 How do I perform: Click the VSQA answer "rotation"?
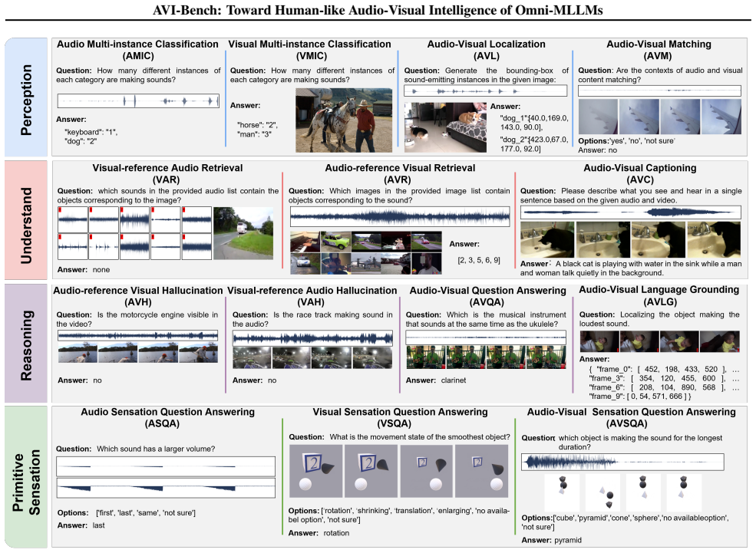(336, 533)
